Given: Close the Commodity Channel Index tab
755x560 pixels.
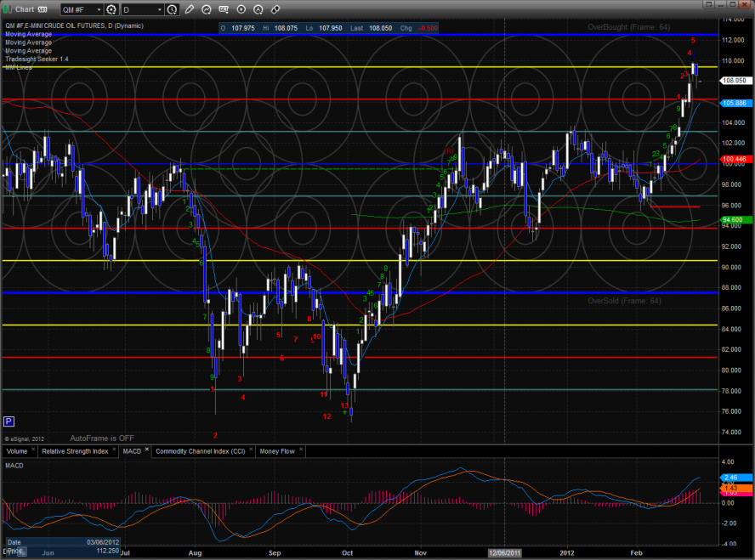Looking at the screenshot, I should coord(252,450).
